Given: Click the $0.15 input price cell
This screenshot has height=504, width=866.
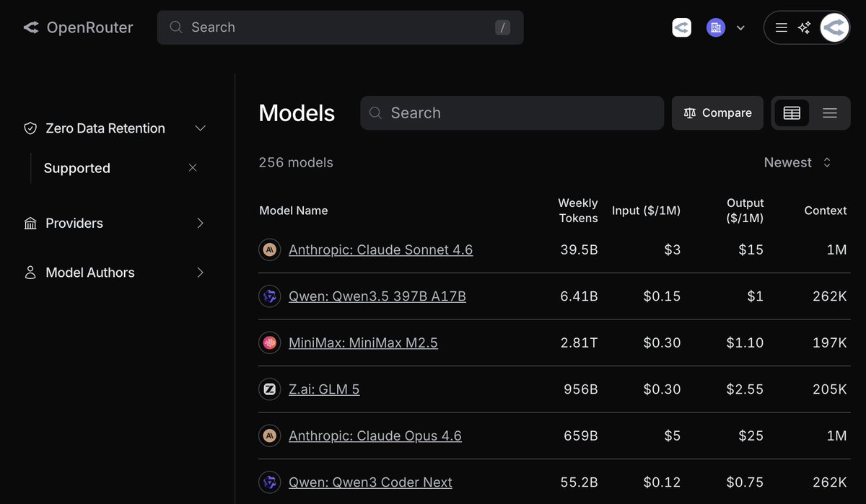Looking at the screenshot, I should tap(662, 296).
